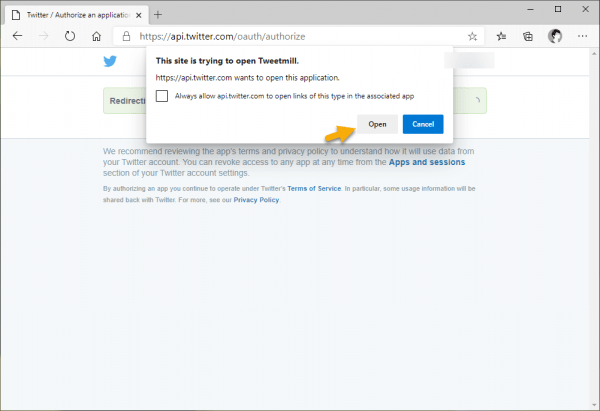Screen dimensions: 600x411
Task: Click the address bar URL field
Action: click(x=298, y=36)
